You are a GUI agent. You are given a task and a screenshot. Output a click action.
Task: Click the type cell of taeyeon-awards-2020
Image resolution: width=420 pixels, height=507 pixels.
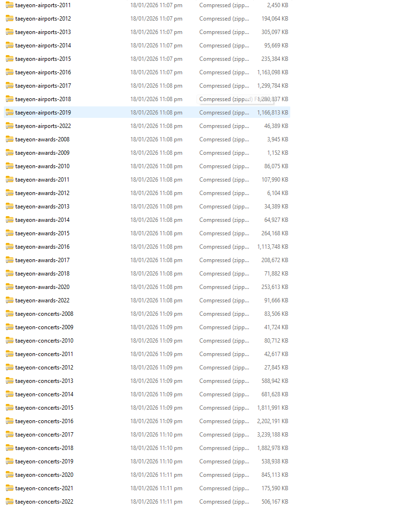pyautogui.click(x=224, y=287)
